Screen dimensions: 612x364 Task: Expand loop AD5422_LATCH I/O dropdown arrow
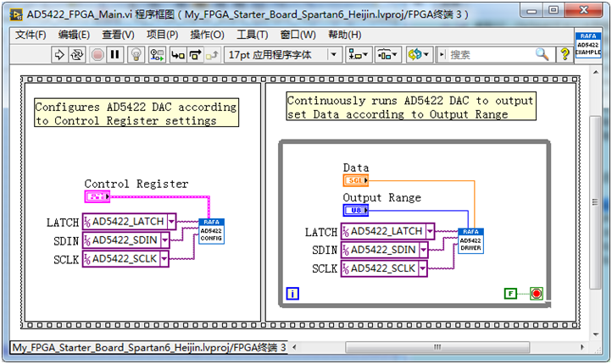pyautogui.click(x=430, y=231)
